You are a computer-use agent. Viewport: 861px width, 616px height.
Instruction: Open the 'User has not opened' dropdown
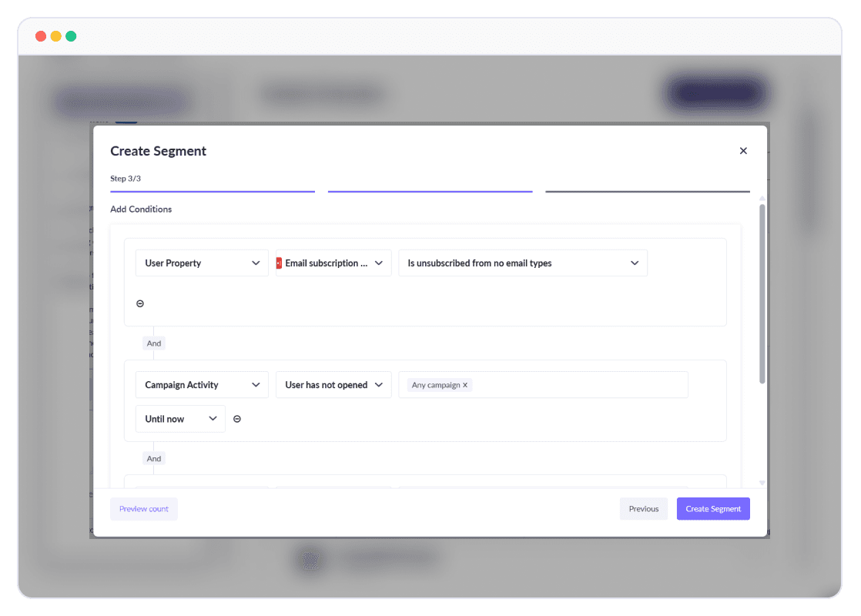[333, 385]
